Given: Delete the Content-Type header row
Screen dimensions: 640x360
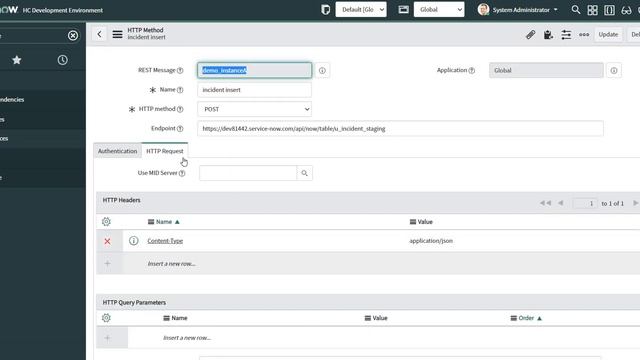Looking at the screenshot, I should [107, 241].
